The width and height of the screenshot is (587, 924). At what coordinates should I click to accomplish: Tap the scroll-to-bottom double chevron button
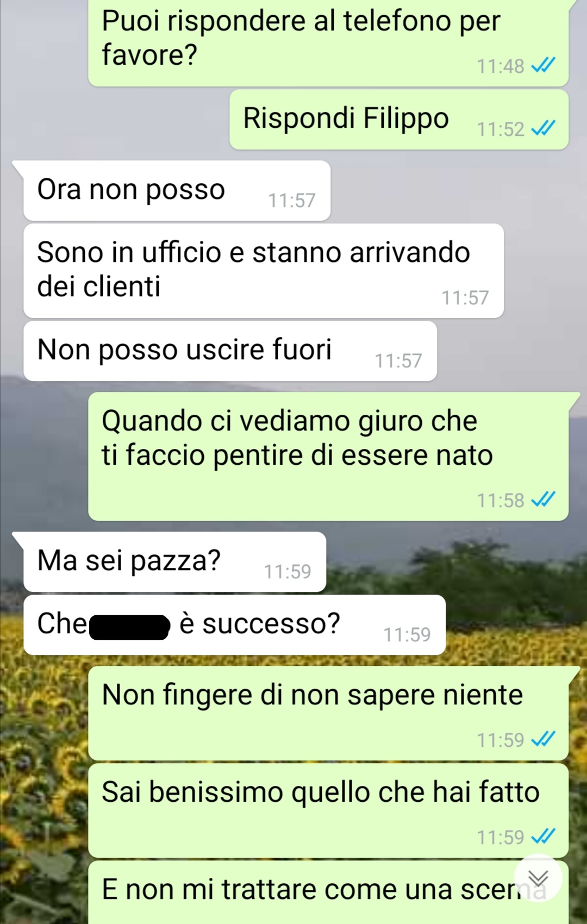point(538,878)
